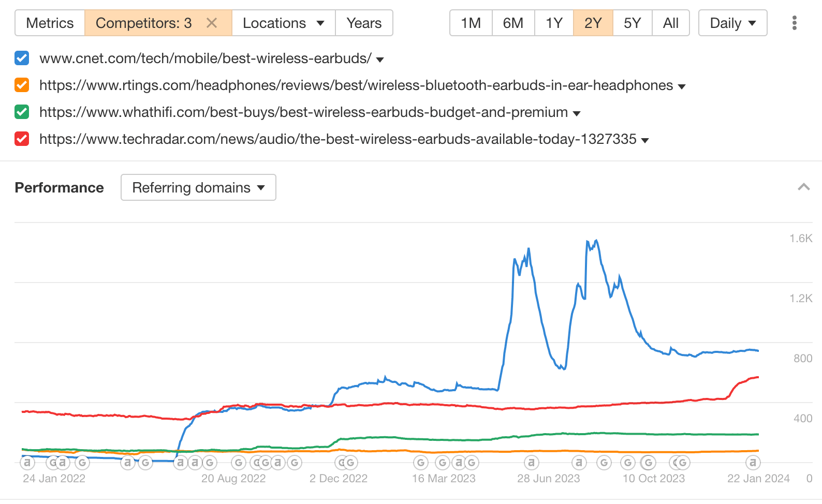Viewport: 822px width, 504px height.
Task: Click the 2 Dec 2022 date label
Action: point(339,478)
